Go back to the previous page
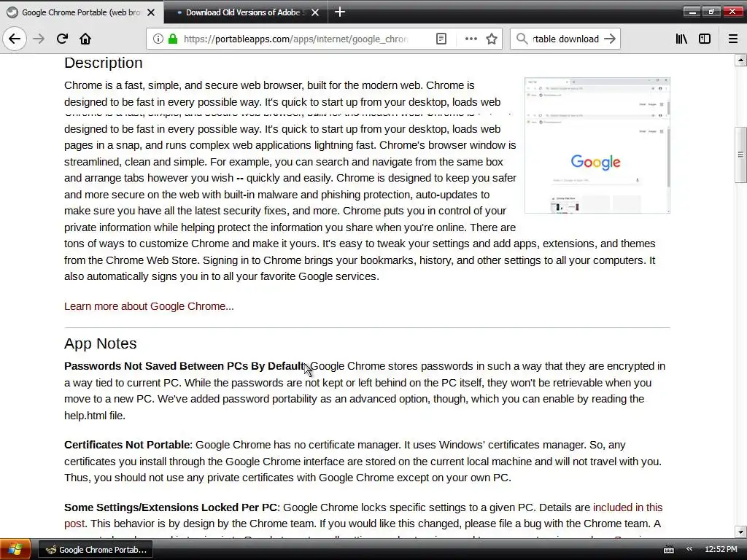The height and width of the screenshot is (560, 747). 15,39
